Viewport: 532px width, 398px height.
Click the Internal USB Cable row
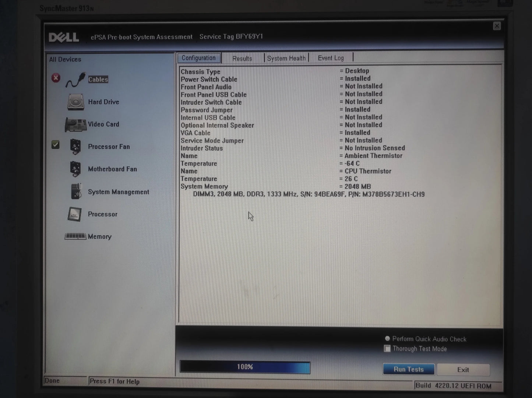tap(282, 118)
